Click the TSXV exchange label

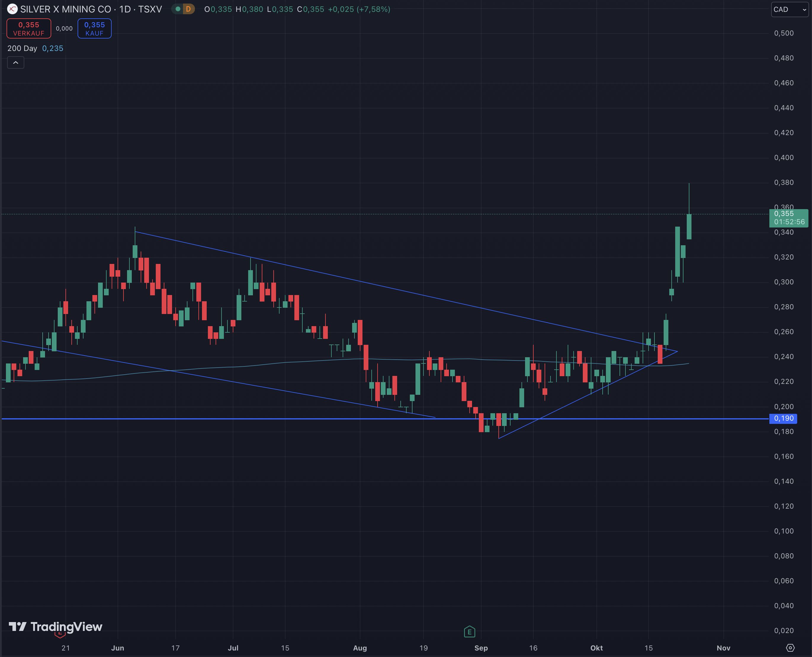pos(150,9)
